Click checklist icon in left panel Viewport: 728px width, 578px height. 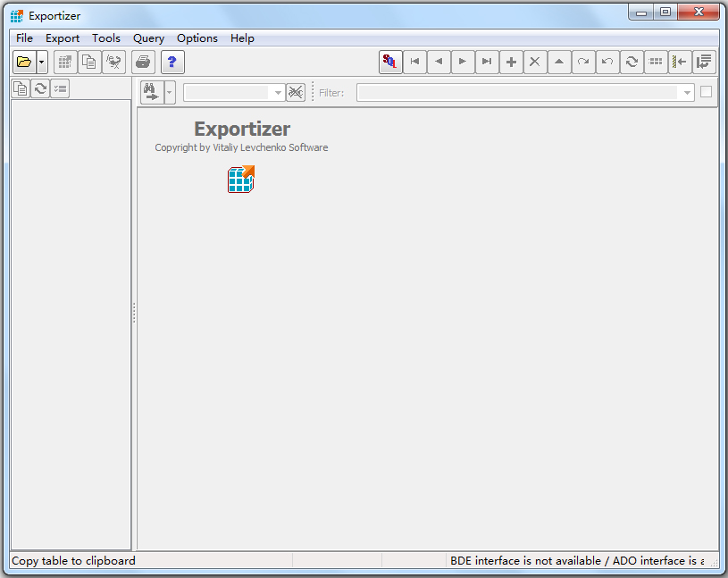(x=60, y=88)
